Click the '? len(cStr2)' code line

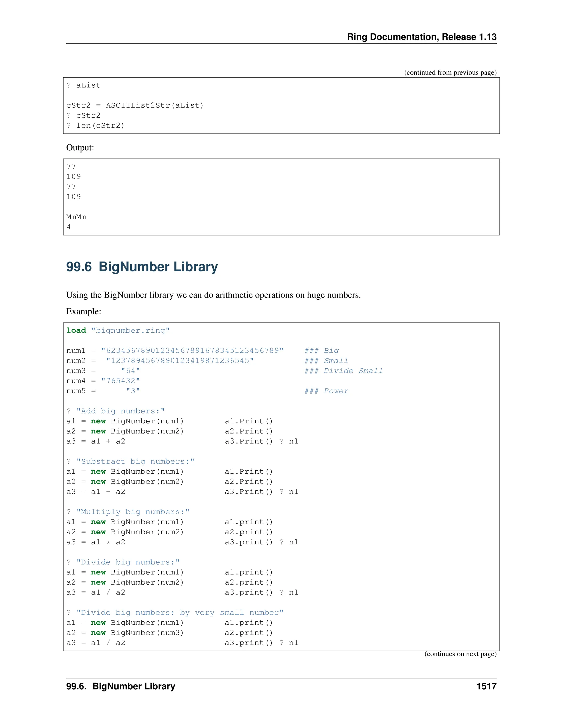[95, 126]
